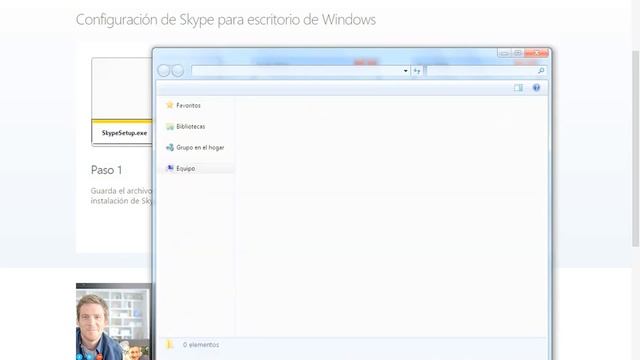The image size is (640, 360).
Task: Select Favoritos in the navigation pane
Action: coord(188,105)
